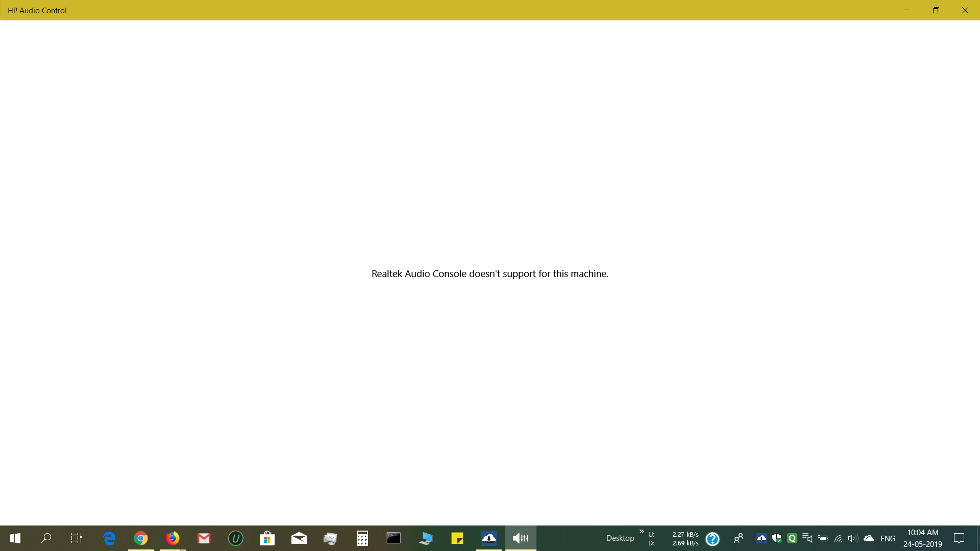Close the HP Audio Control window
980x551 pixels.
click(x=965, y=10)
